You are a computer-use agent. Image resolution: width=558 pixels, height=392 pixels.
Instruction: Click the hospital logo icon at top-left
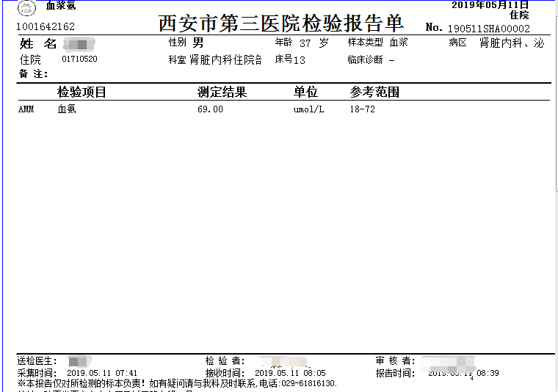pos(26,9)
